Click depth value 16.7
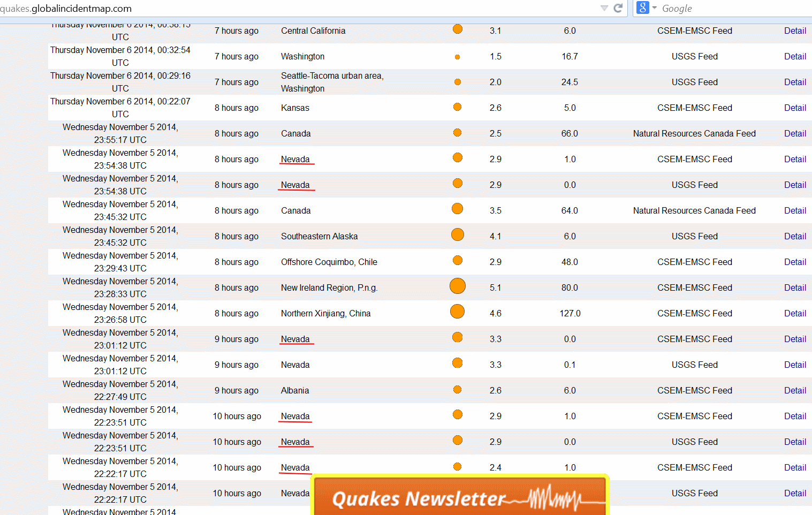 570,56
